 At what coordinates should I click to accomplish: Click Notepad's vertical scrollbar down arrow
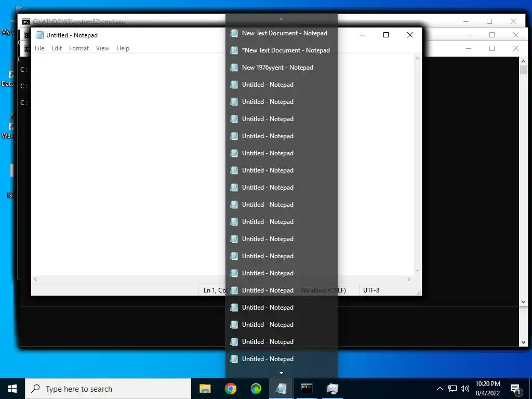click(417, 271)
